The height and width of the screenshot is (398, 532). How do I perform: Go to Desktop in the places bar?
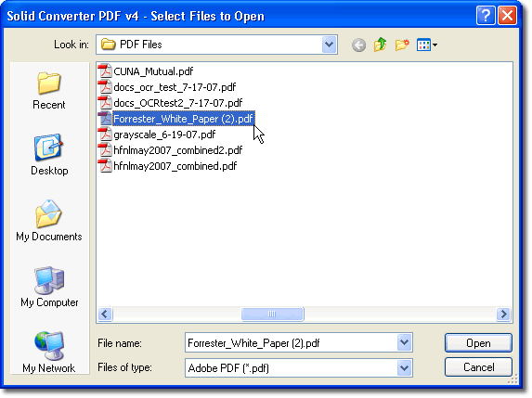(x=49, y=155)
